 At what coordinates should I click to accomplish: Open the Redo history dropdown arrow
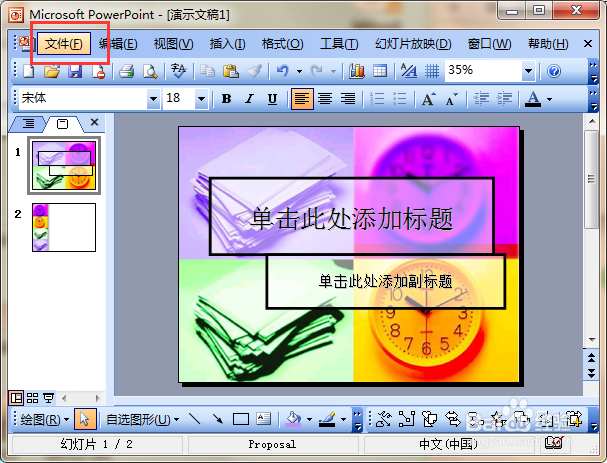pyautogui.click(x=333, y=72)
